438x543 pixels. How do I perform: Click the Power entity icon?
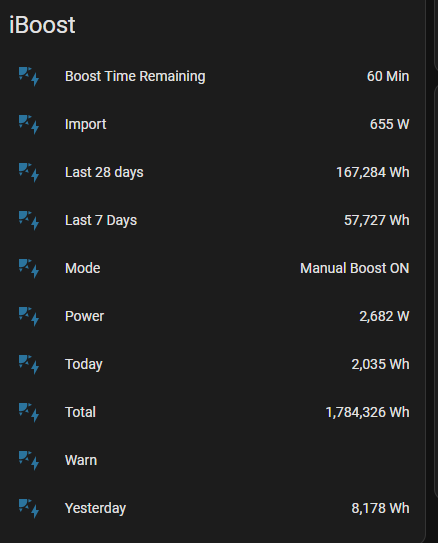[x=29, y=316]
